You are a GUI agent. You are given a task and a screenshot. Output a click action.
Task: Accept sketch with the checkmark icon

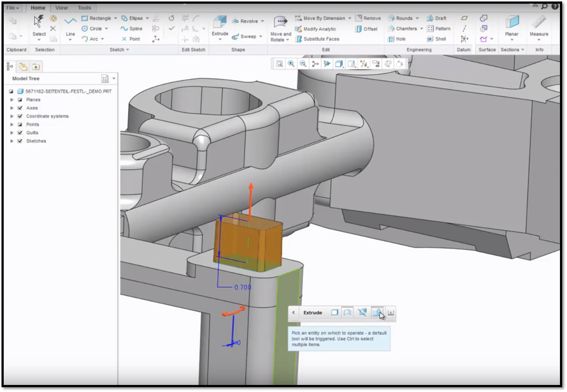click(x=171, y=29)
